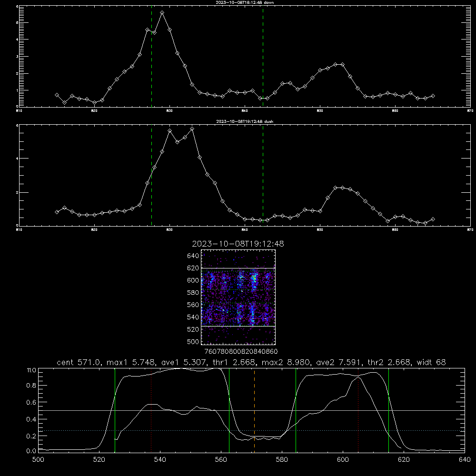Image resolution: width=476 pixels, height=476 pixels.
Task: Click the '500' y-axis label beside the spectrogram
Action: point(193,341)
